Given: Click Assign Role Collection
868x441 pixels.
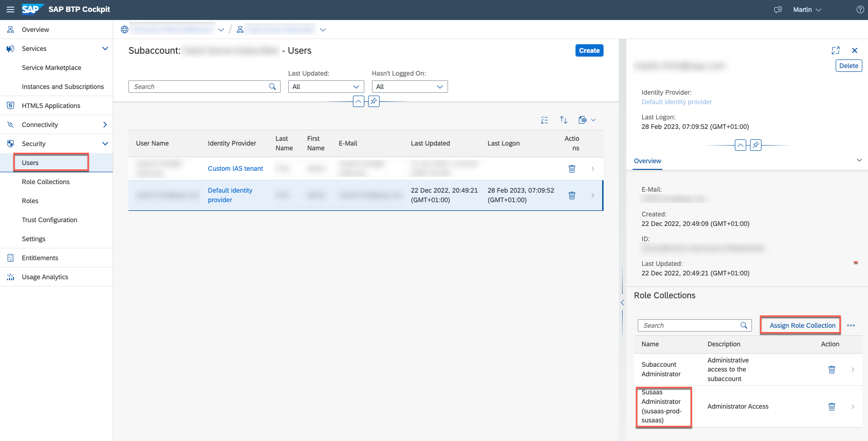Looking at the screenshot, I should [802, 325].
